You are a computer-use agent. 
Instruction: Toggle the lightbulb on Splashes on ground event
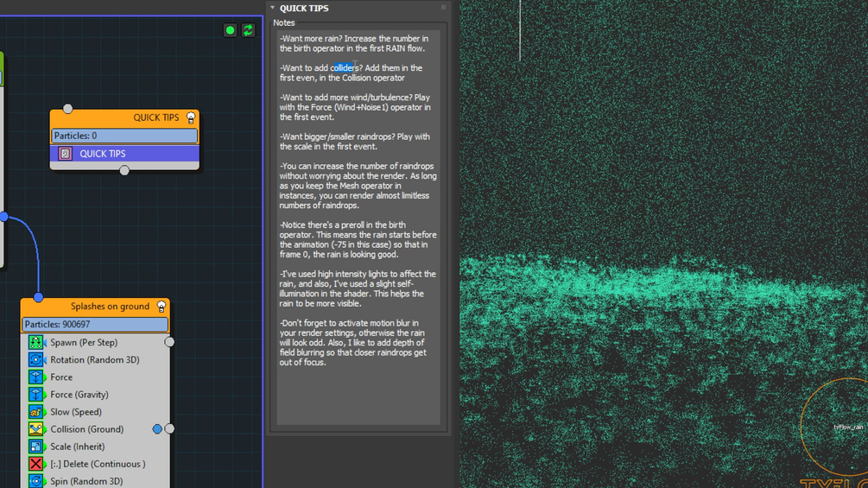point(162,307)
